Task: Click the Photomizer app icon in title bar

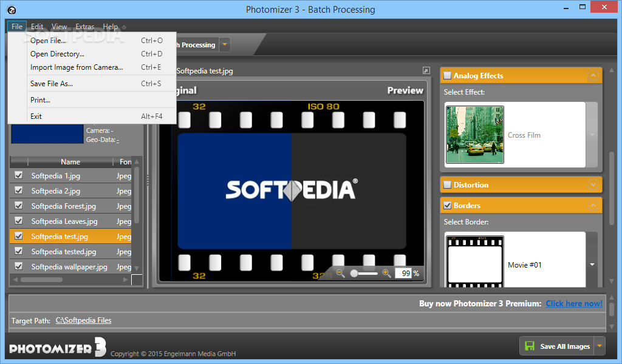Action: point(12,10)
